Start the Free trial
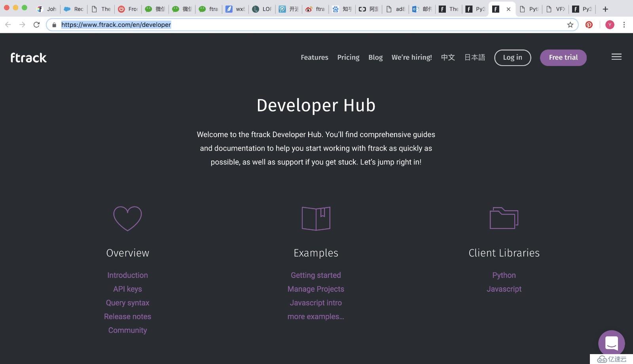The width and height of the screenshot is (633, 364). coord(563,58)
